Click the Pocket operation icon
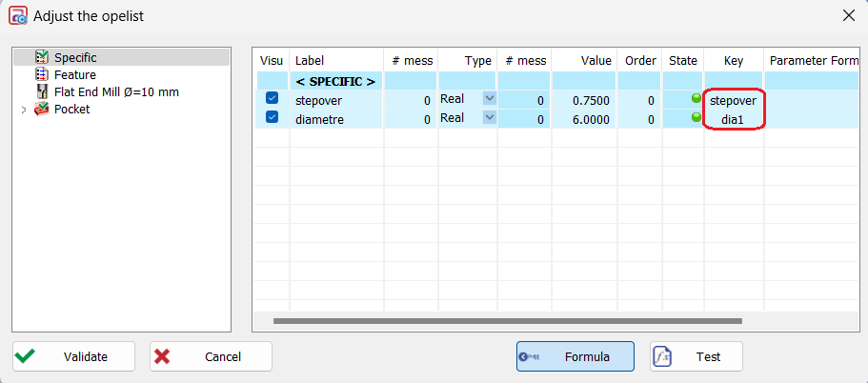Viewport: 868px width, 383px height. click(x=42, y=110)
